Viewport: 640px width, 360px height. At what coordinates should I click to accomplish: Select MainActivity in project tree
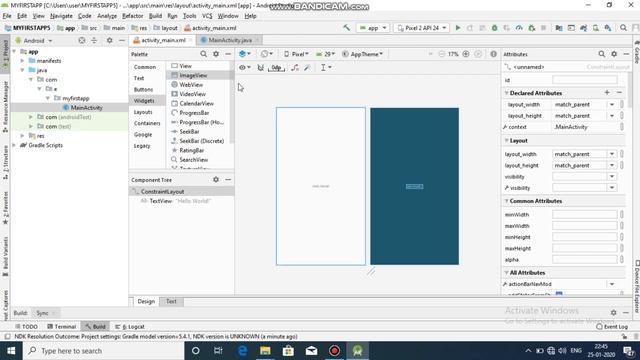click(x=86, y=108)
